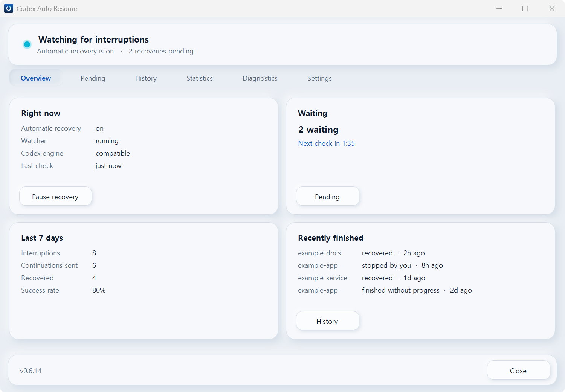Click 'finished without progress' entry status
Viewport: 565px width, 392px height.
401,290
